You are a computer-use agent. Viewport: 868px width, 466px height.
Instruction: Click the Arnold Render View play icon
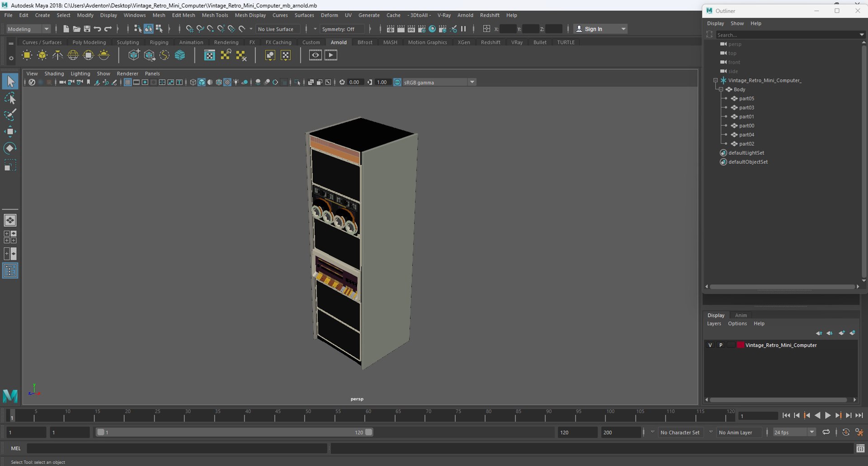coord(330,55)
